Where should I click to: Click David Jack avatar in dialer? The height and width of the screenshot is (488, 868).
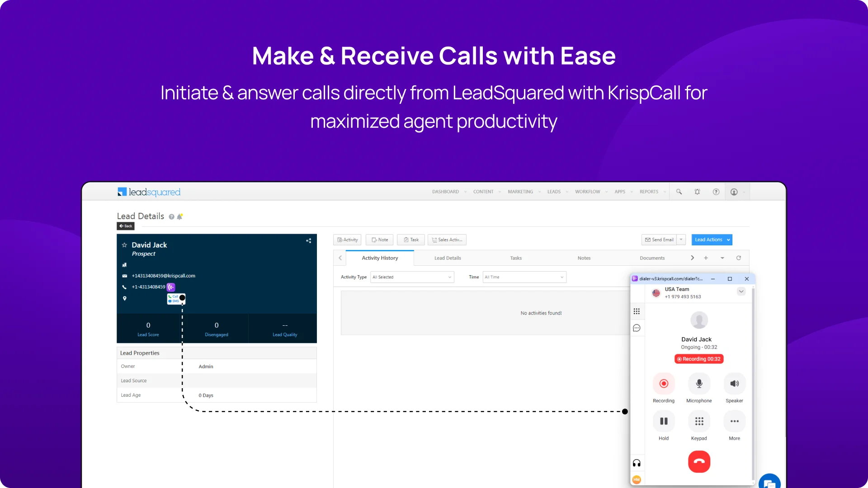699,320
